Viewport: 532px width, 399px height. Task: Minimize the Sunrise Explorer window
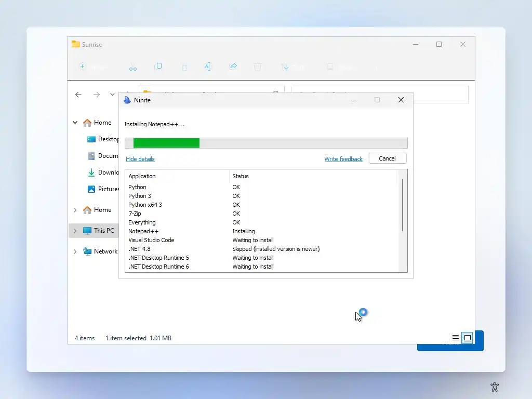pyautogui.click(x=416, y=45)
